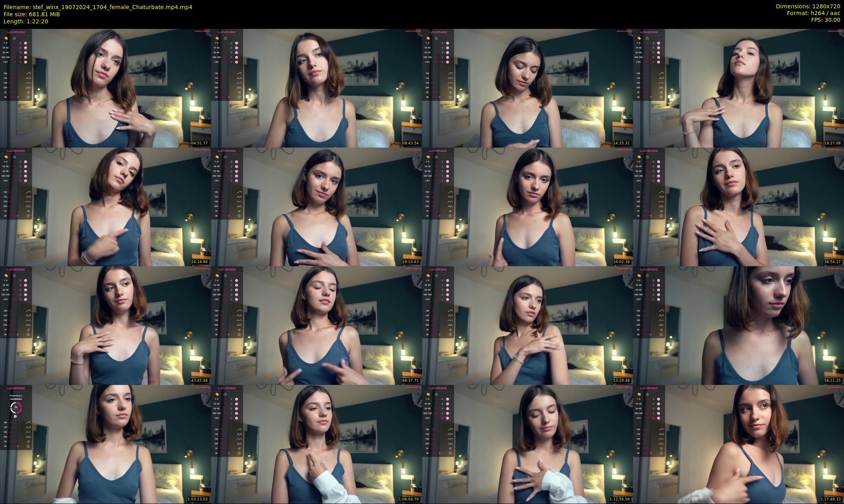Open the thumbnail at timestamp 14:35.31

[527, 88]
